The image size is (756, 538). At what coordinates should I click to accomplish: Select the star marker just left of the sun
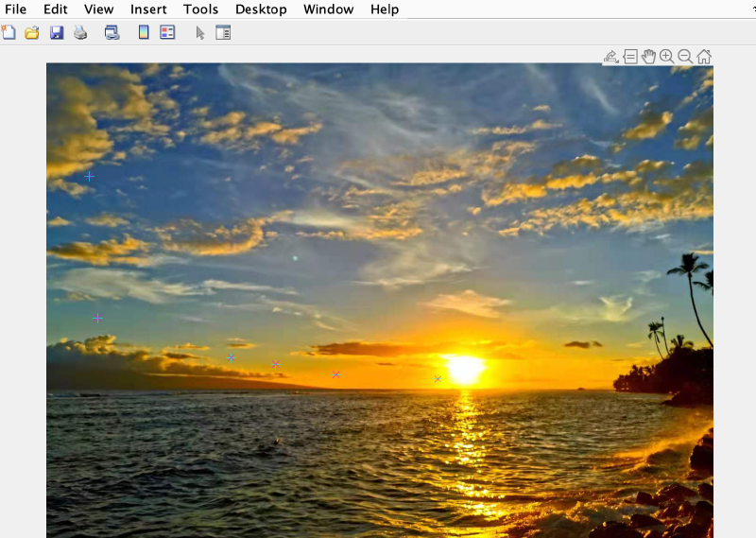[x=438, y=379]
